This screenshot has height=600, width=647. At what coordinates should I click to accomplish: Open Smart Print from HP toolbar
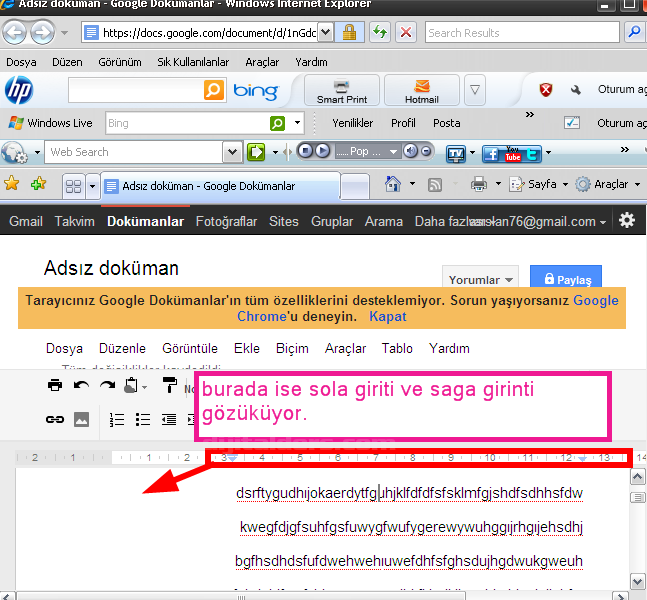(342, 90)
